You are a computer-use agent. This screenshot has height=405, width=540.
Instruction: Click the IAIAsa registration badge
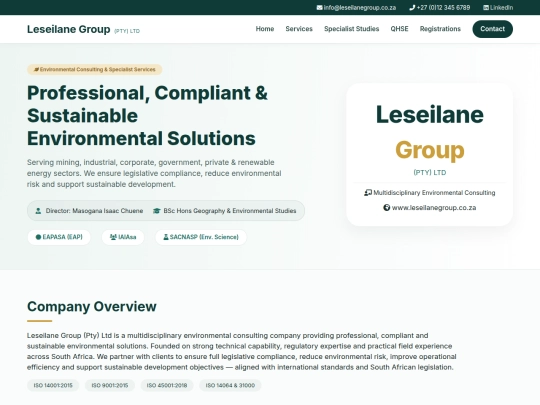123,237
